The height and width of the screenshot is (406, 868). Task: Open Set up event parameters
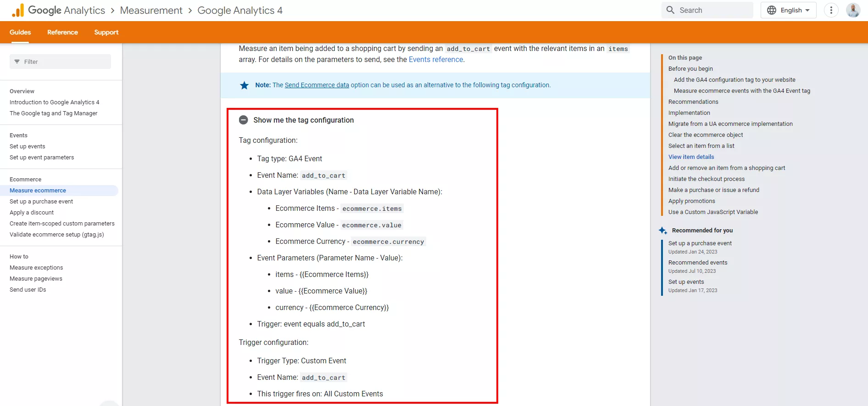click(42, 157)
